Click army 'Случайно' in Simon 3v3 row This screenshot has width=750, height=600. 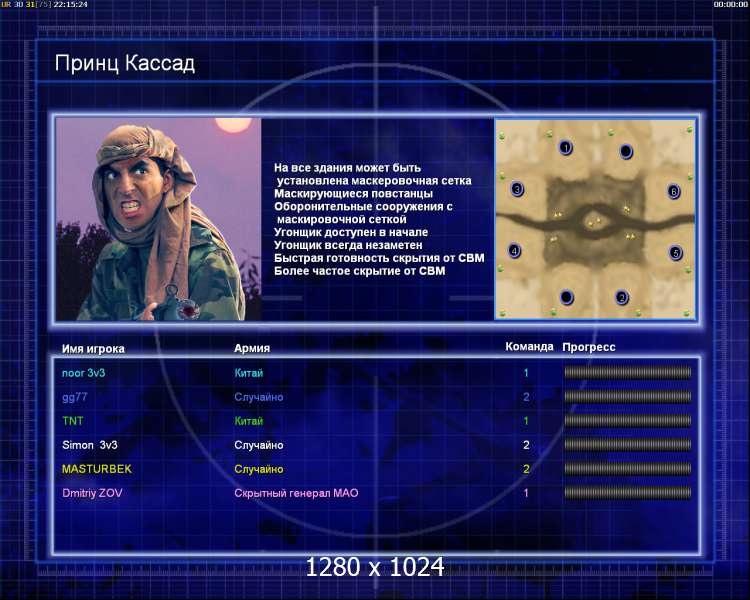coord(259,445)
